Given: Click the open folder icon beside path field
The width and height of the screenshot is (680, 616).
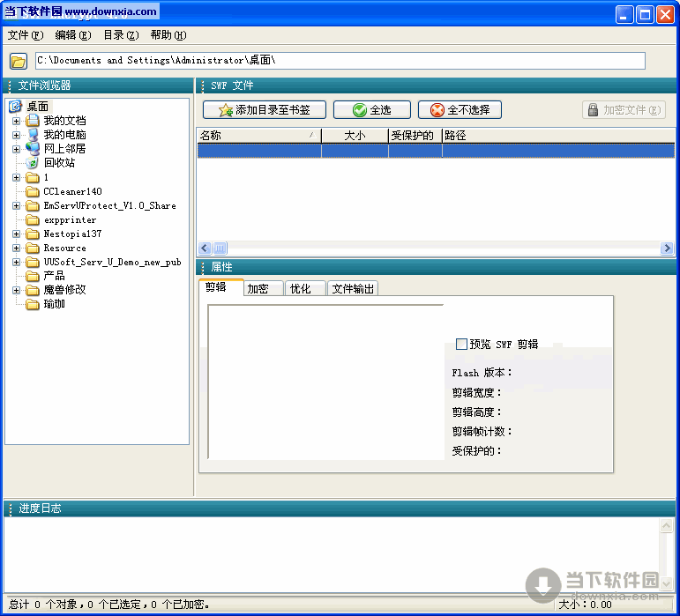Looking at the screenshot, I should tap(18, 61).
